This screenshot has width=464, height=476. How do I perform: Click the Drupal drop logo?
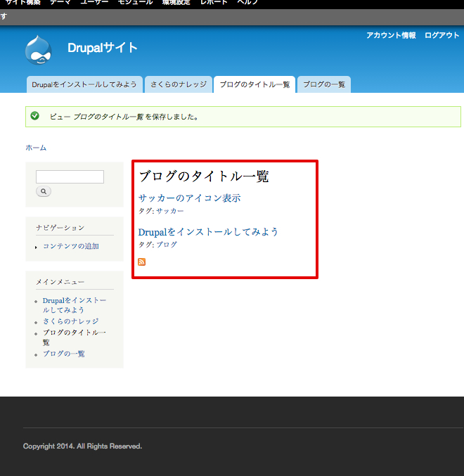pos(38,51)
